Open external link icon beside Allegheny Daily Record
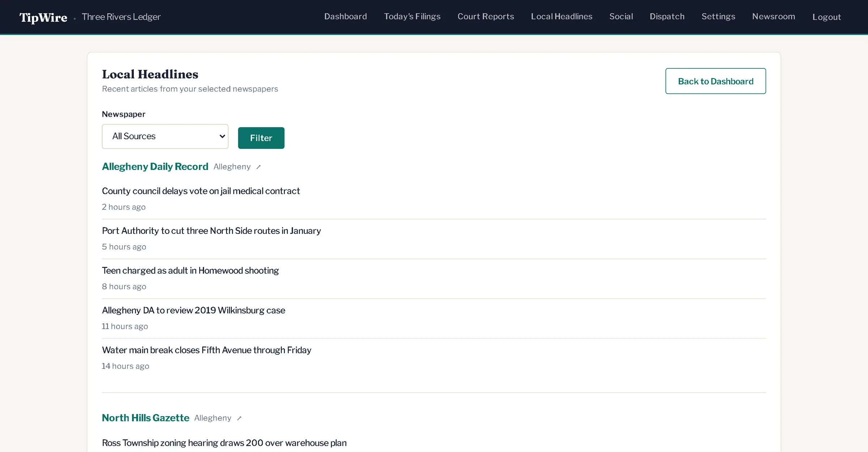The height and width of the screenshot is (452, 868). click(x=258, y=167)
